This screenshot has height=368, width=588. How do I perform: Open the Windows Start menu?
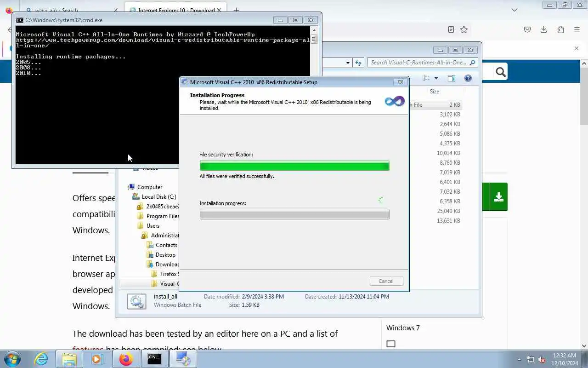pyautogui.click(x=12, y=359)
